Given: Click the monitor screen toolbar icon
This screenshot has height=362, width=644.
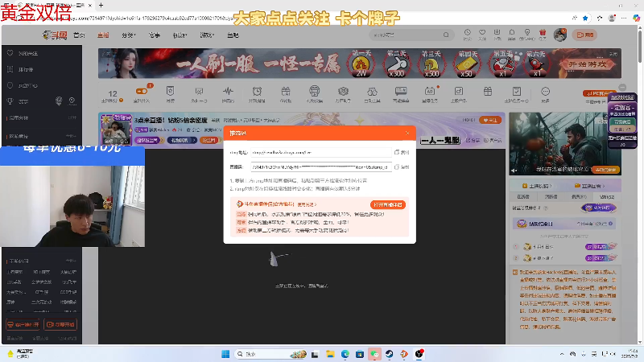Looking at the screenshot, I should pos(199,91).
